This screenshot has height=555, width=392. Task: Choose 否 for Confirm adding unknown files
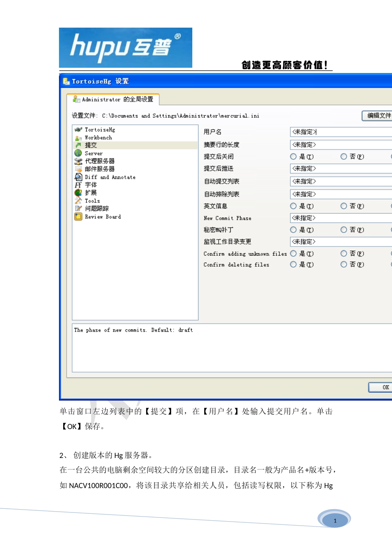[x=344, y=254]
